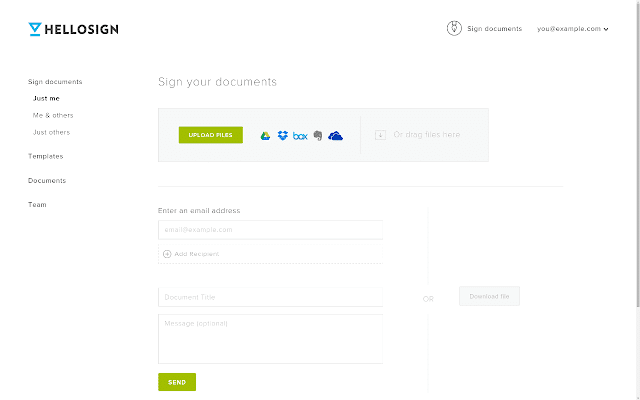
Task: Click the plus icon for Add Recipient
Action: pos(167,254)
